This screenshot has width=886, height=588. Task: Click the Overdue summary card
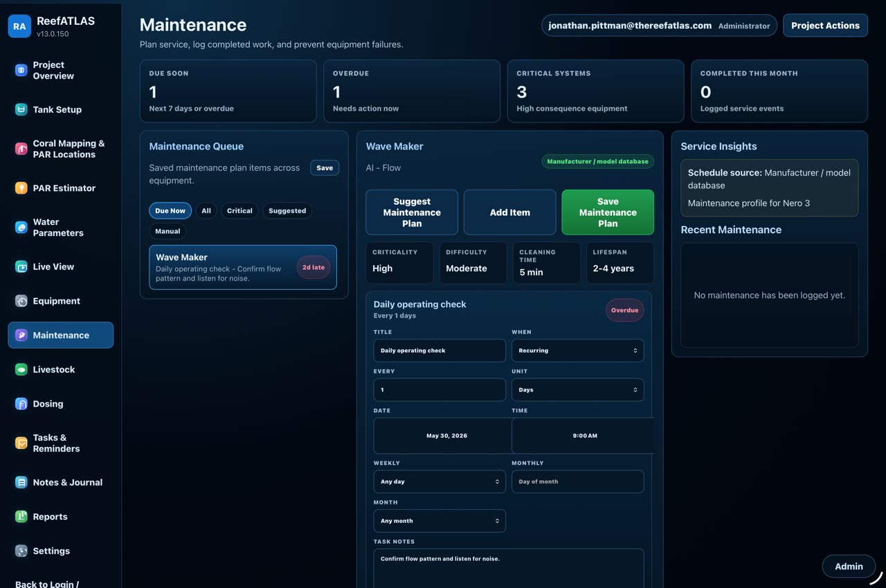point(412,91)
